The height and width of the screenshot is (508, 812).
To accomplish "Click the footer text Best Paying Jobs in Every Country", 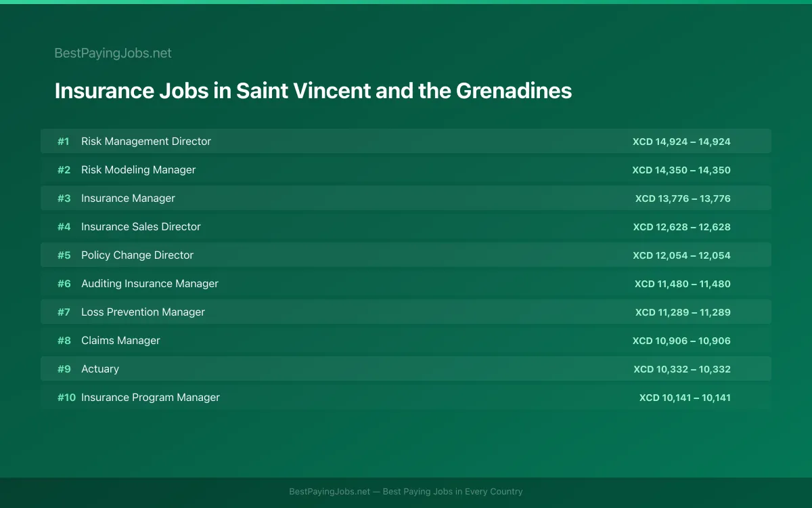I will [453, 492].
